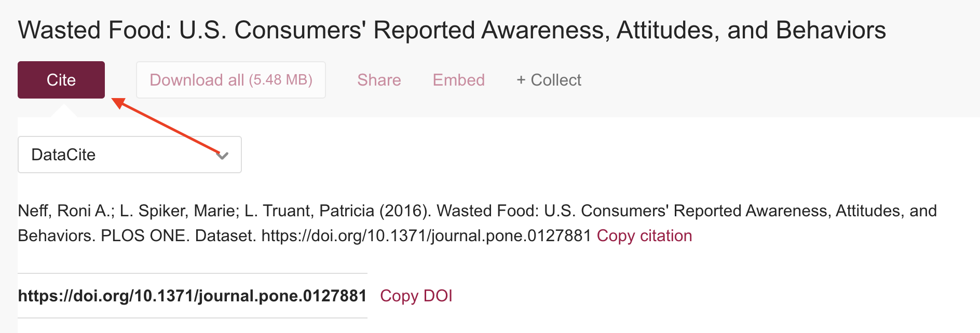Click the pointer triangle beneath the Cite button
This screenshot has height=333, width=980.
coord(63,110)
